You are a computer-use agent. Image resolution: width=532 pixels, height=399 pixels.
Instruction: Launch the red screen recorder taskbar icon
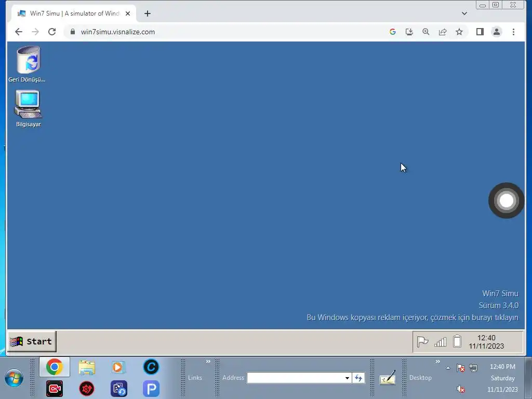pos(54,389)
